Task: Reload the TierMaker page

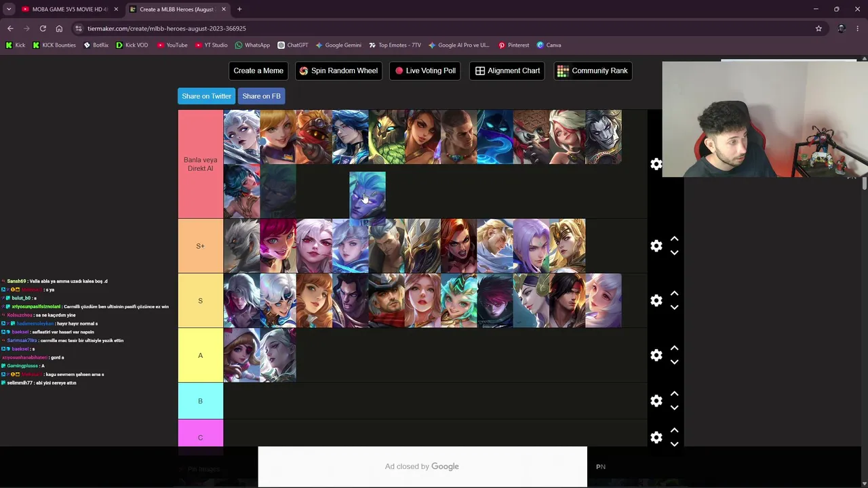Action: [x=43, y=28]
